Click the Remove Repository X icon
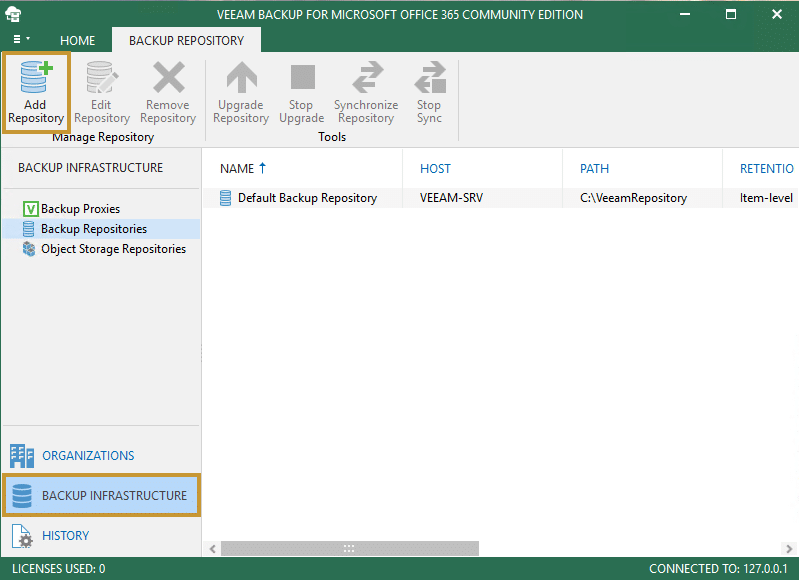Viewport: 799px width, 580px height. 168,78
